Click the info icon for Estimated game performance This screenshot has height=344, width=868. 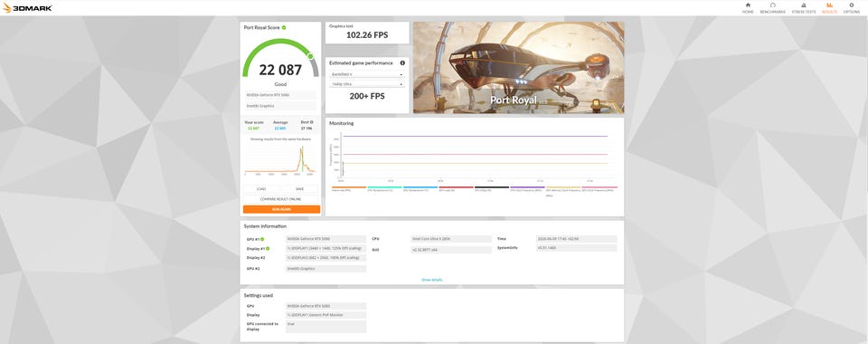402,63
